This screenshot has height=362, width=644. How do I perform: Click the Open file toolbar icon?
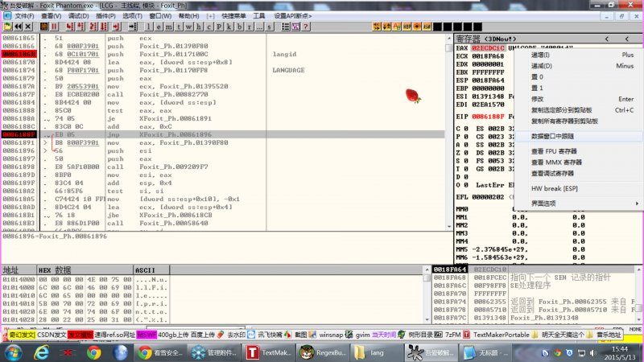point(7,27)
